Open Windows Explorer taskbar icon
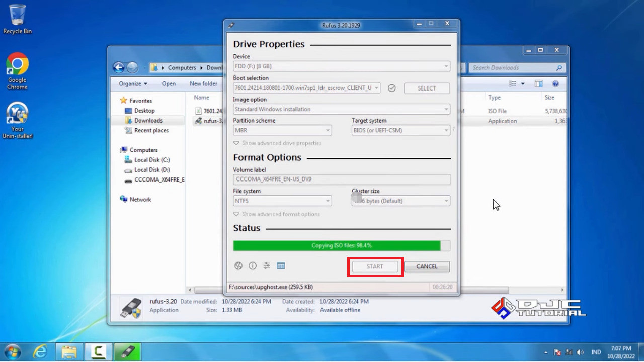Image resolution: width=644 pixels, height=362 pixels. coord(69,351)
